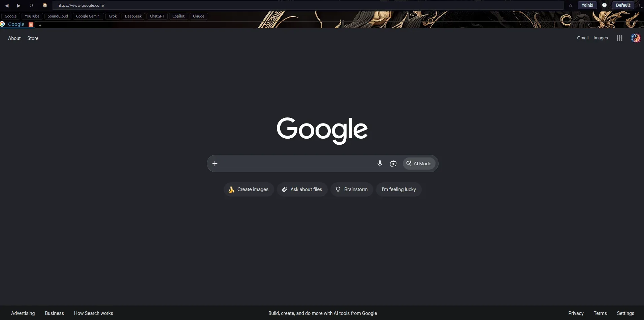Open the Google bookmark
644x320 pixels.
click(11, 16)
